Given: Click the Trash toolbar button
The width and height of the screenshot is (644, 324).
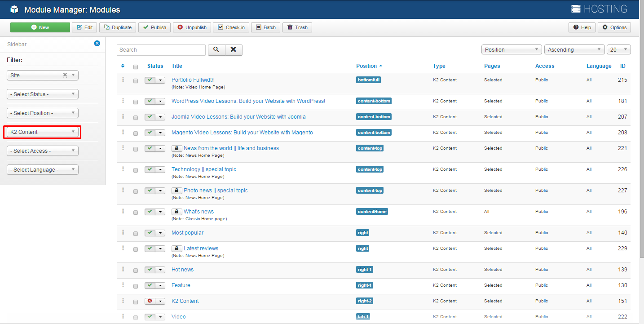Looking at the screenshot, I should [x=297, y=27].
